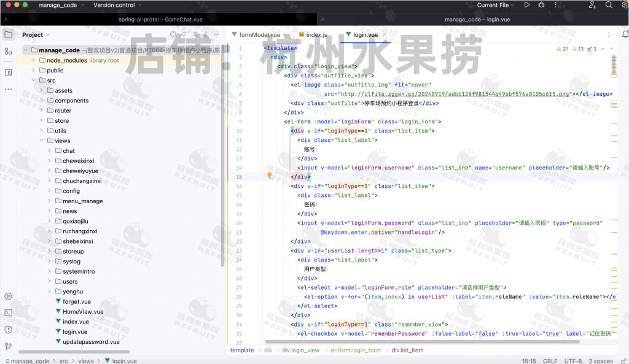Image resolution: width=629 pixels, height=364 pixels.
Task: Open forget.vue in the project tree
Action: (76, 301)
